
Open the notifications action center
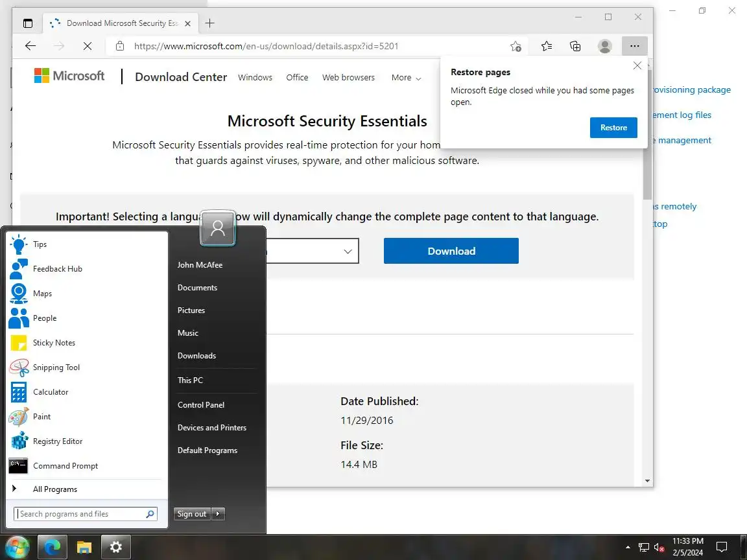click(722, 547)
